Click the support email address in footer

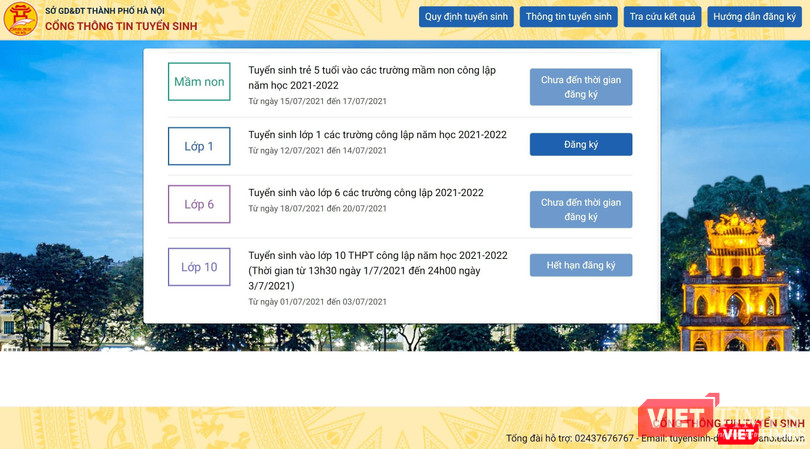[722, 438]
